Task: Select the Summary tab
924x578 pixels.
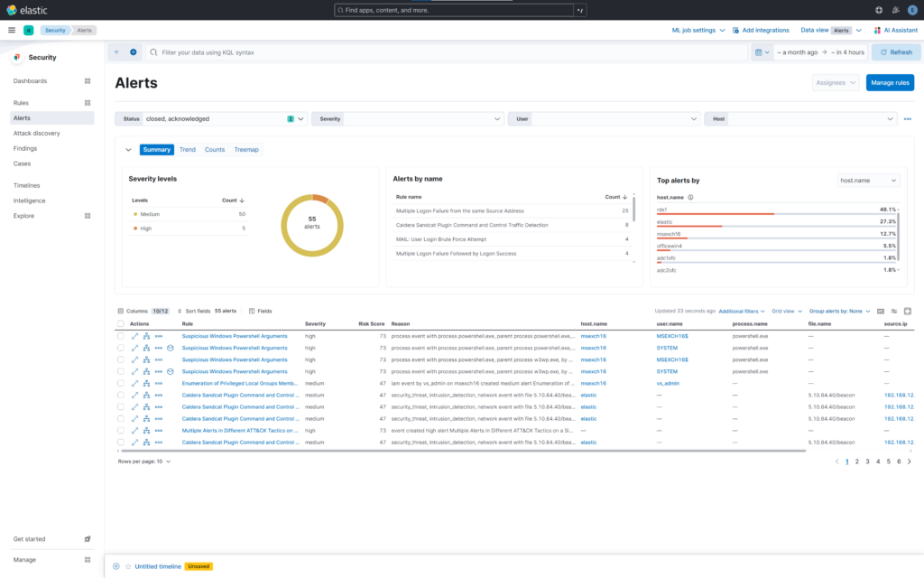Action: 157,150
